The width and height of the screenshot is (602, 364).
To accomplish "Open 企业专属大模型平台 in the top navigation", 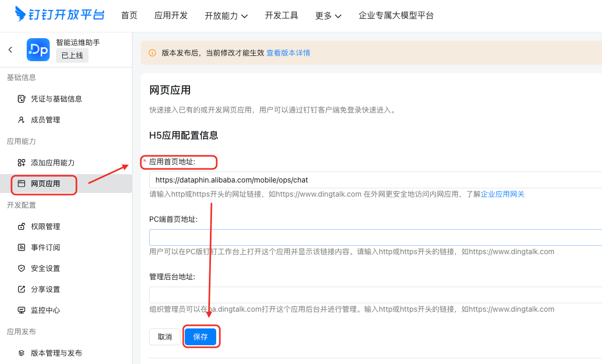I will 396,15.
